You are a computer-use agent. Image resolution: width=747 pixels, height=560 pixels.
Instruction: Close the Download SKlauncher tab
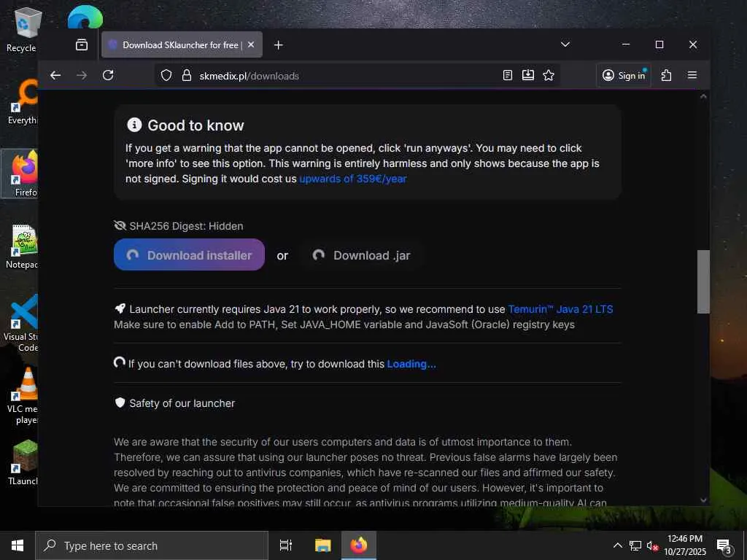click(x=251, y=44)
